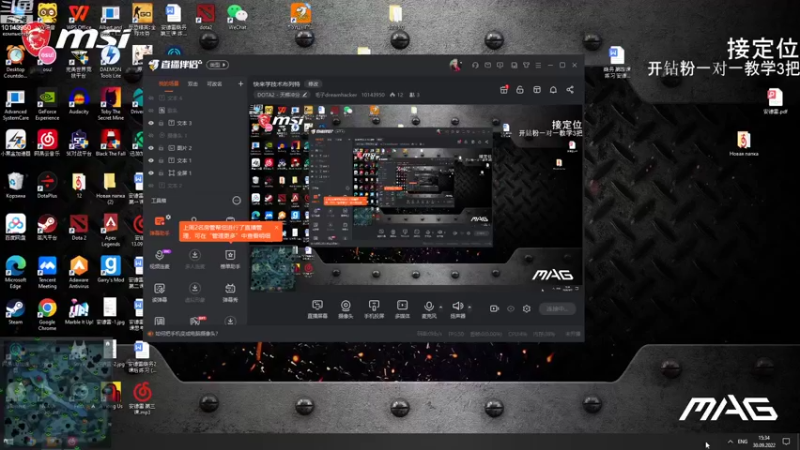Edit the DOTA2 category pencil icon

tap(305, 95)
